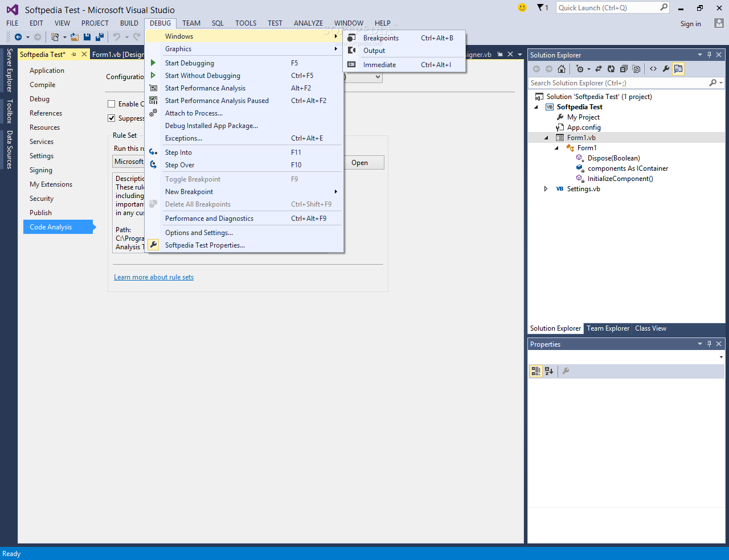Click the Open File folder icon
Image resolution: width=729 pixels, height=560 pixels.
tap(75, 37)
